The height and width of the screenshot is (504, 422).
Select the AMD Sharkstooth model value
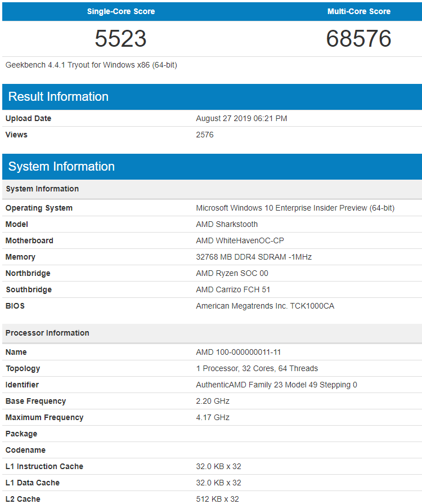(227, 224)
